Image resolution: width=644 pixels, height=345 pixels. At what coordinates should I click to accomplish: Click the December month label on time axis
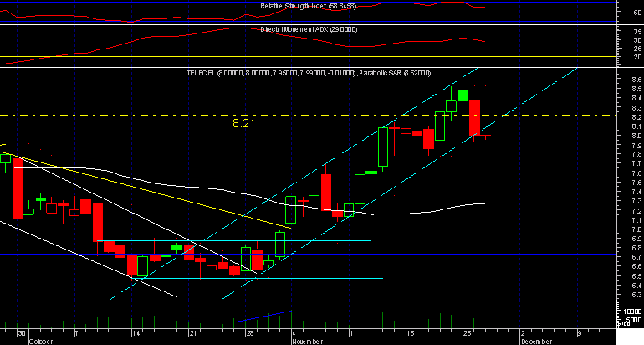point(536,342)
